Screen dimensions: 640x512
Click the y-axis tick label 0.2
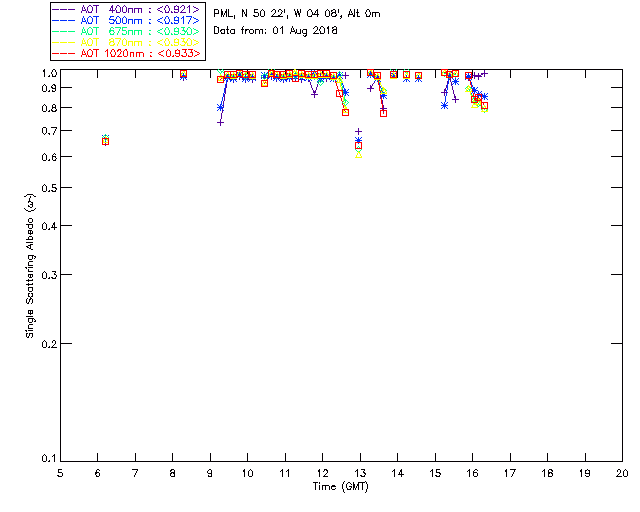tap(49, 344)
